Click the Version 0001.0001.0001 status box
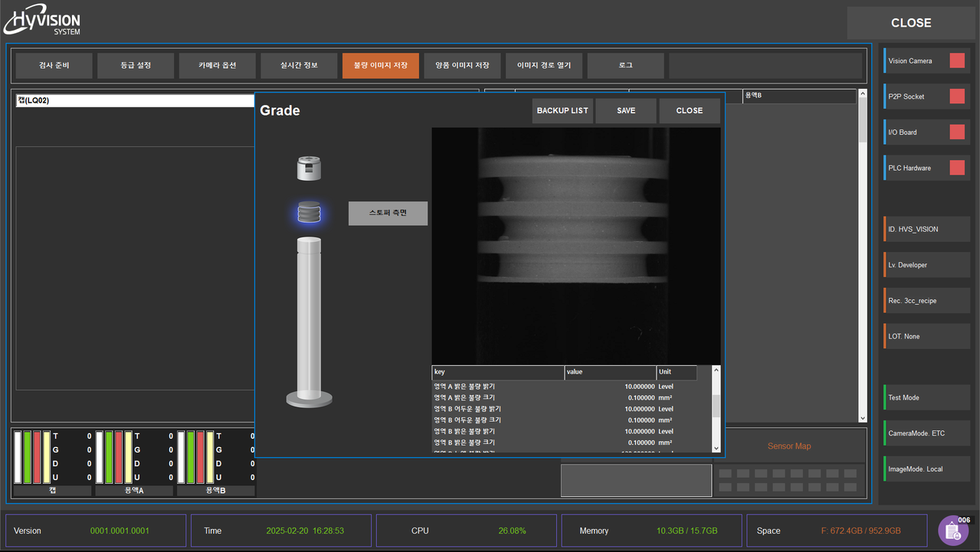 [96, 531]
